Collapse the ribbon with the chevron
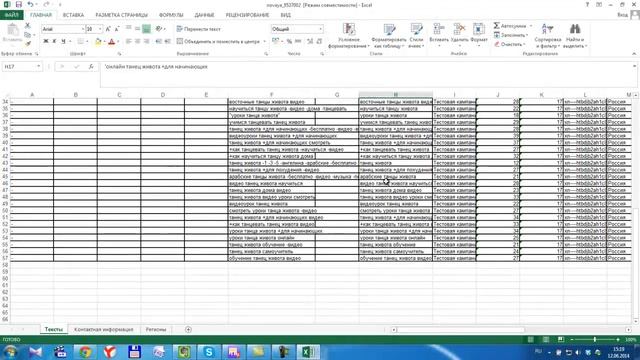The height and width of the screenshot is (360, 640). (x=634, y=53)
